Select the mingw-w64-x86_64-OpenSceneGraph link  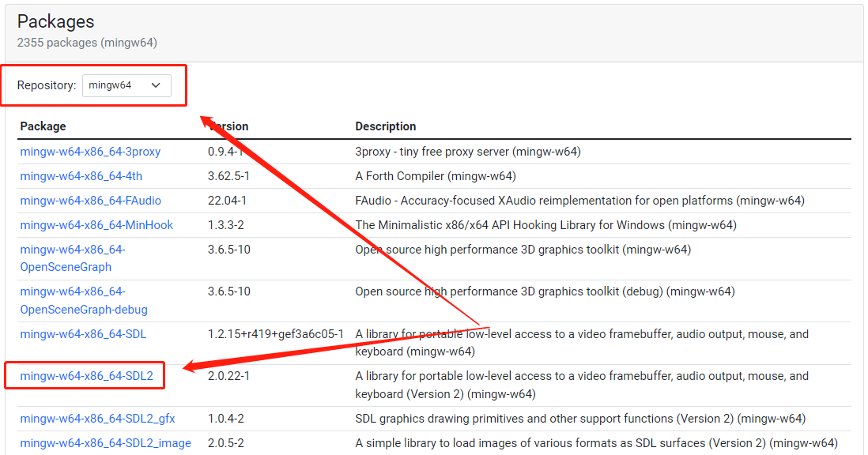[73, 258]
